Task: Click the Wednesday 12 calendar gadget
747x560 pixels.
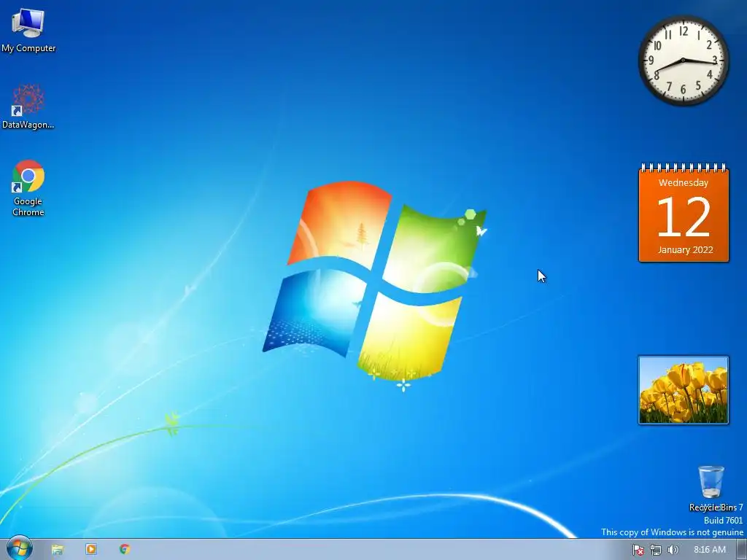Action: [x=684, y=213]
